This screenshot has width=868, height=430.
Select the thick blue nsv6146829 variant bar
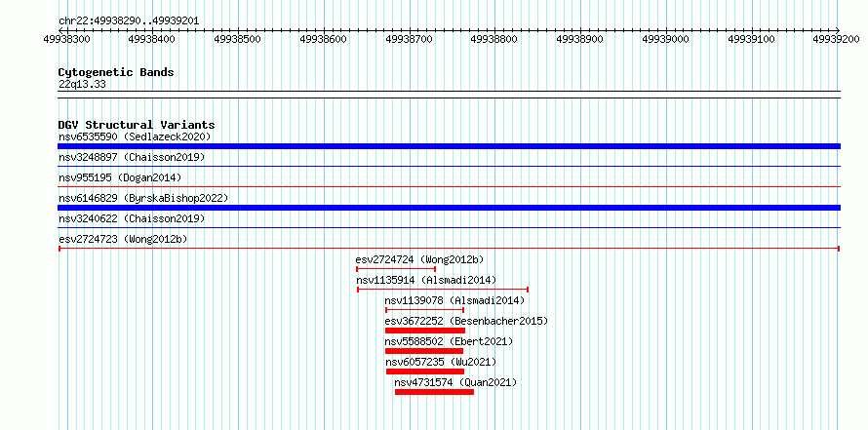tap(449, 208)
